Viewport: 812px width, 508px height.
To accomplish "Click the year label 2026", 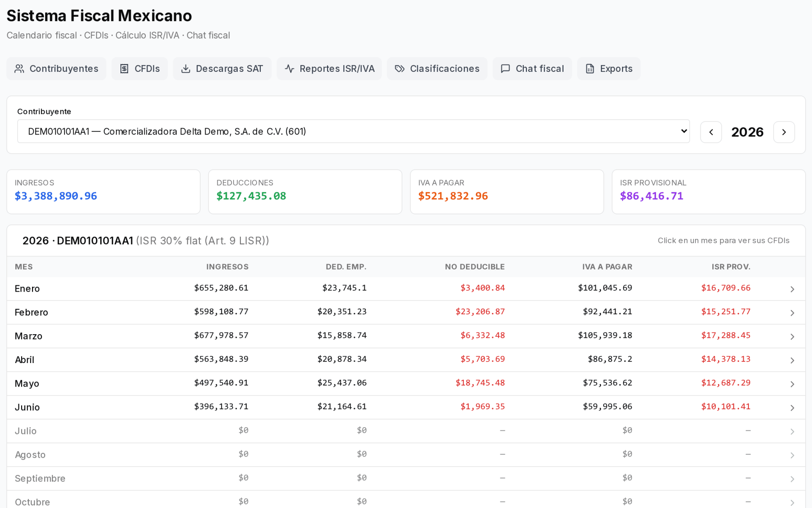I will pos(747,132).
